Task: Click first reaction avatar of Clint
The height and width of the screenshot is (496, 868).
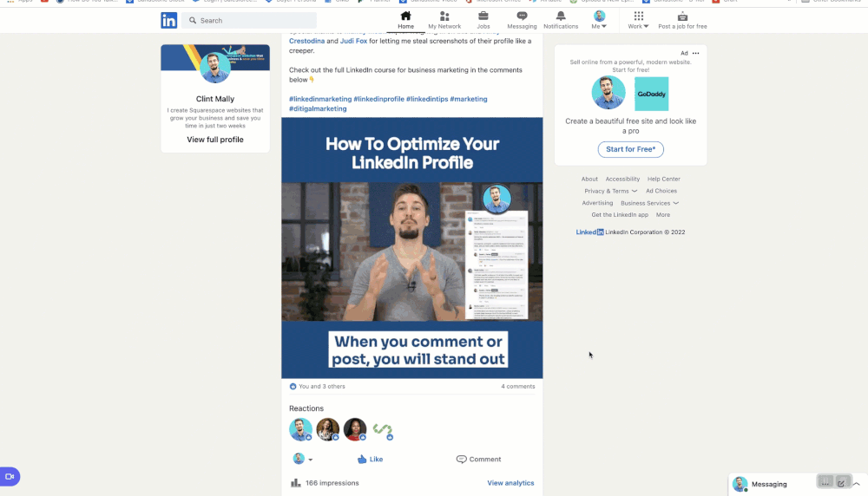Action: [x=300, y=429]
